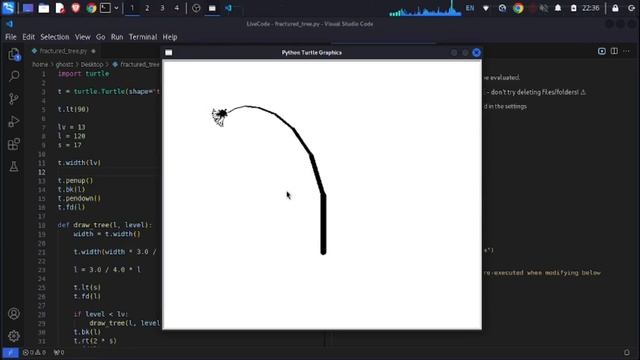Open the Help menu
The image size is (640, 360).
(x=170, y=37)
